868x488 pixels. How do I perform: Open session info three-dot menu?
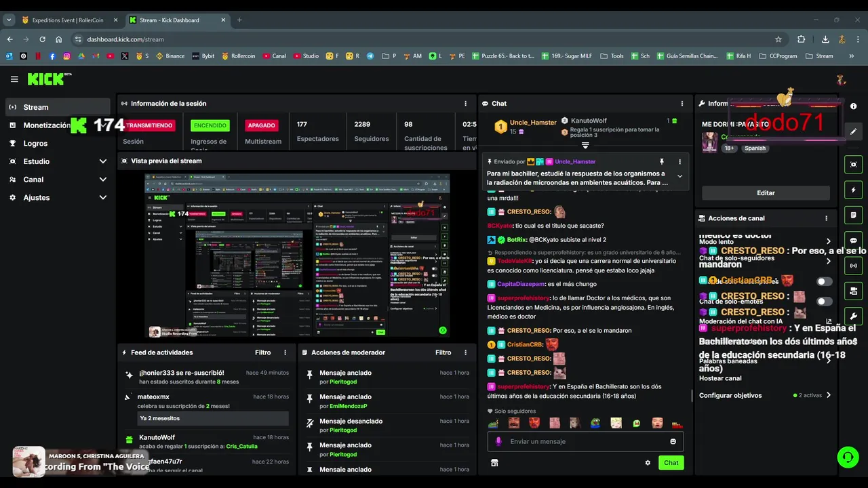click(x=465, y=104)
